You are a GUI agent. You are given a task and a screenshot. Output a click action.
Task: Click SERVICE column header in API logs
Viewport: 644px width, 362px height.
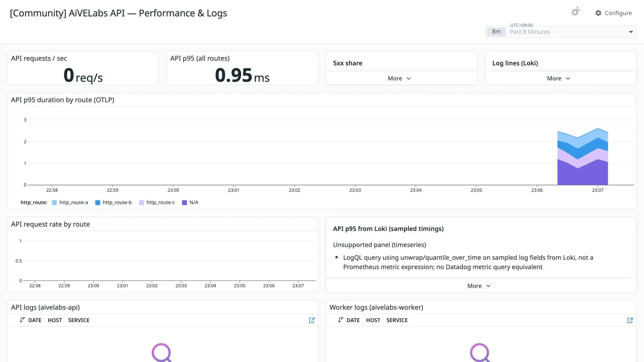tap(79, 320)
